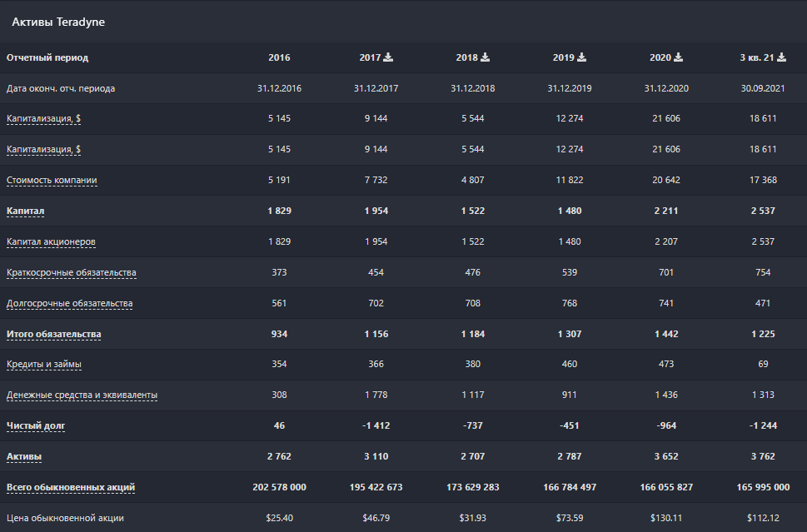Select the Активы Teradyne heading
The height and width of the screenshot is (532, 807).
pos(58,22)
